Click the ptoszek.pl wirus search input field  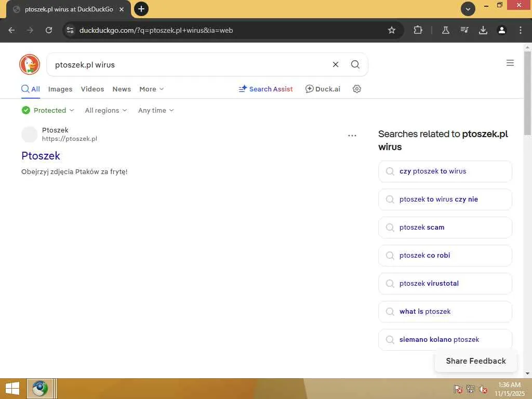[187, 64]
